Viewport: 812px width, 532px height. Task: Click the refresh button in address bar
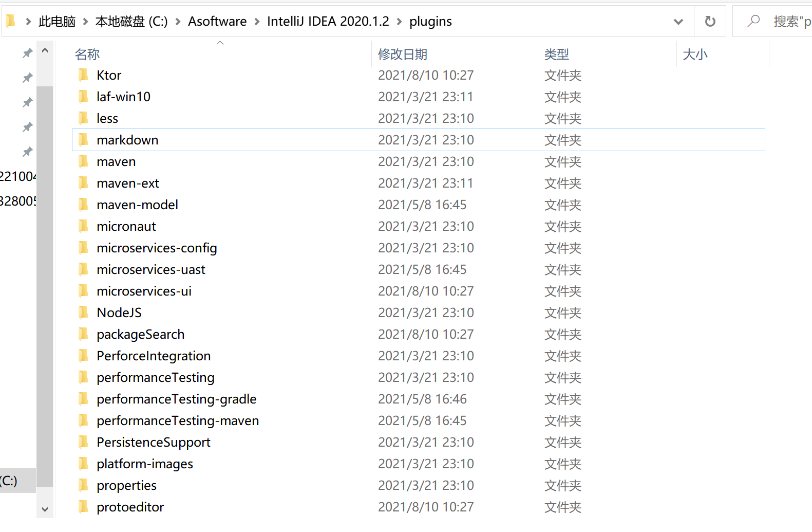coord(710,21)
